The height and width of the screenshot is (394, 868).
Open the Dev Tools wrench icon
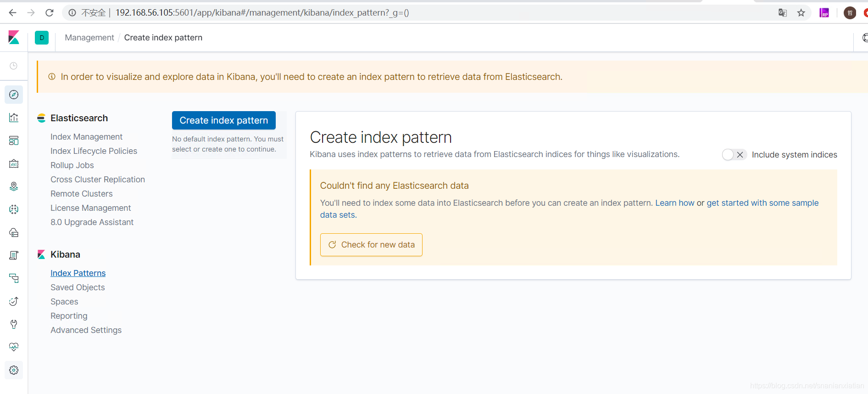click(14, 324)
